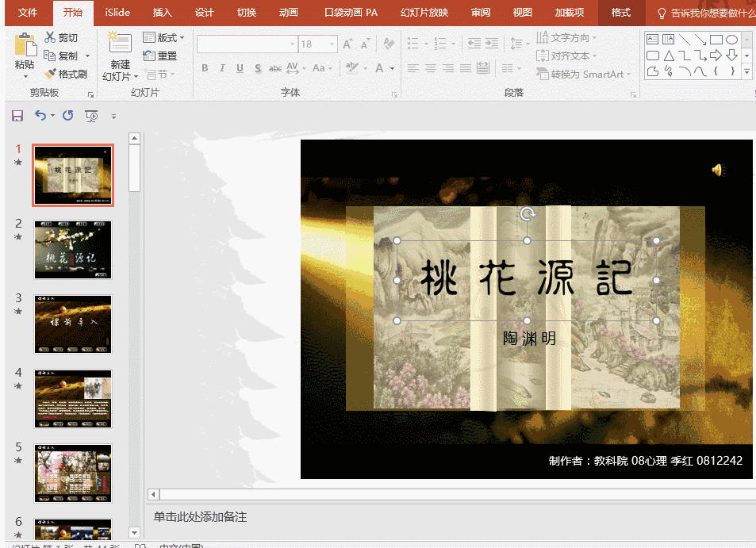Click the author text 陶渊明
Image resolution: width=756 pixels, height=548 pixels.
(x=529, y=339)
